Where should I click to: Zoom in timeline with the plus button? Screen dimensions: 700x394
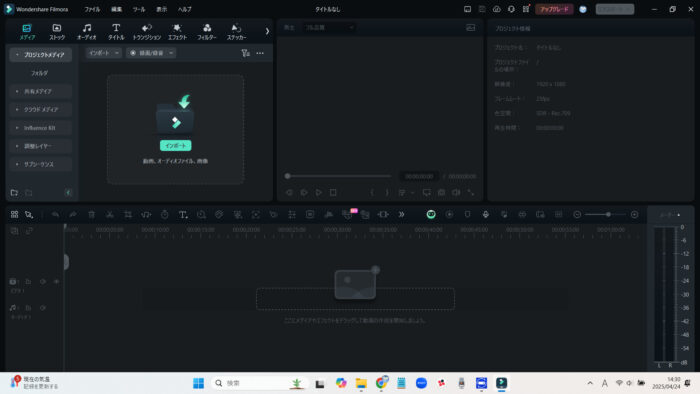(x=634, y=215)
